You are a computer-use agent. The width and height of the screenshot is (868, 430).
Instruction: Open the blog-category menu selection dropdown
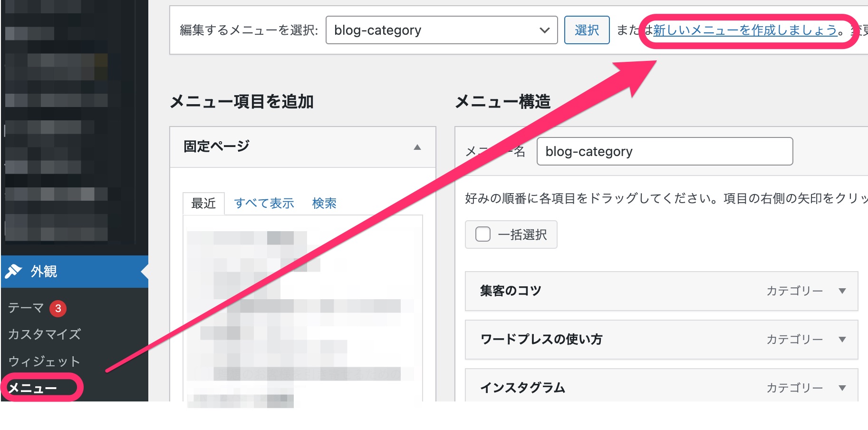tap(442, 30)
